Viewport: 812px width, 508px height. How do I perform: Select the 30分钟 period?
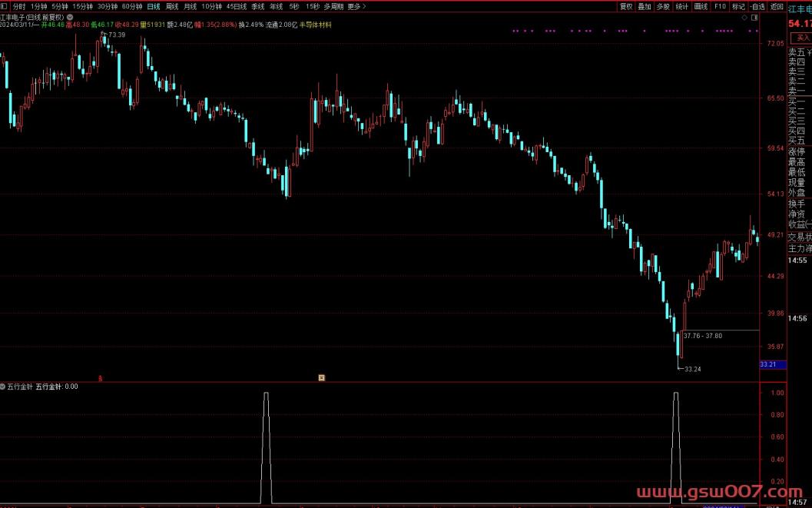(x=108, y=6)
